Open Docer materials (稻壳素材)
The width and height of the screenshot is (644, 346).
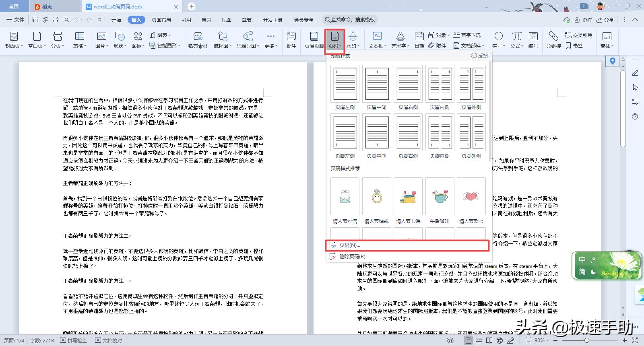[x=198, y=40]
